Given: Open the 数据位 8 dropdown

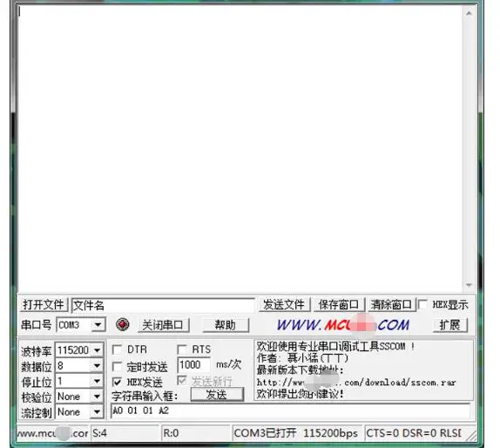Looking at the screenshot, I should (97, 366).
